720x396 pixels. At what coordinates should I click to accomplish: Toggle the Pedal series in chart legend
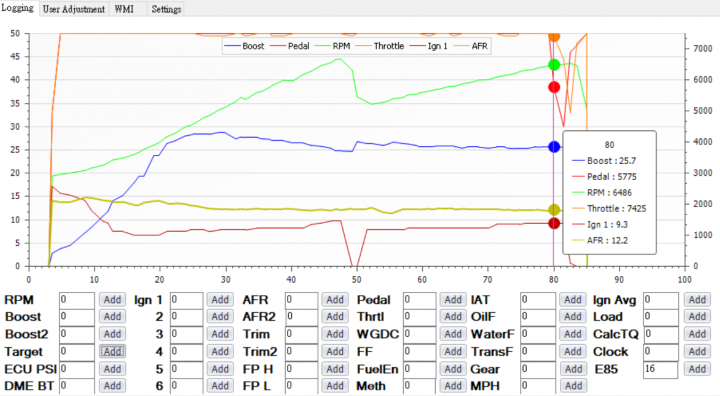coord(290,46)
